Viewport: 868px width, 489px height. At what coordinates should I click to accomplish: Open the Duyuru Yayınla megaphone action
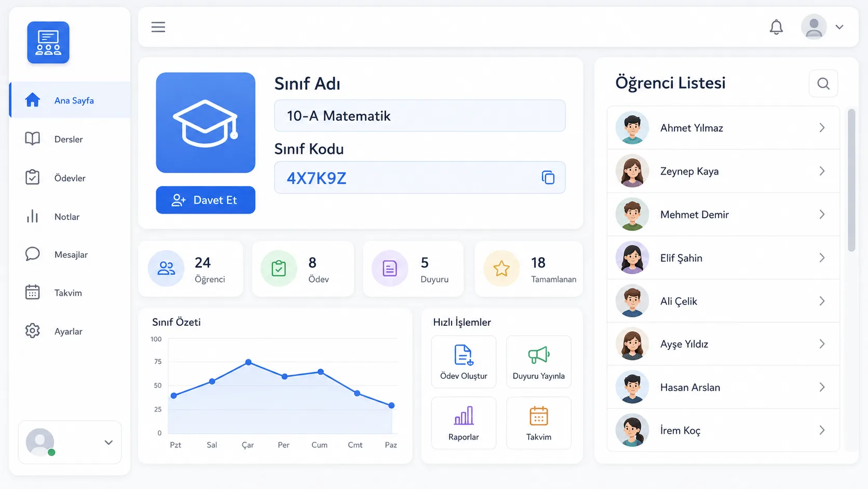point(539,362)
